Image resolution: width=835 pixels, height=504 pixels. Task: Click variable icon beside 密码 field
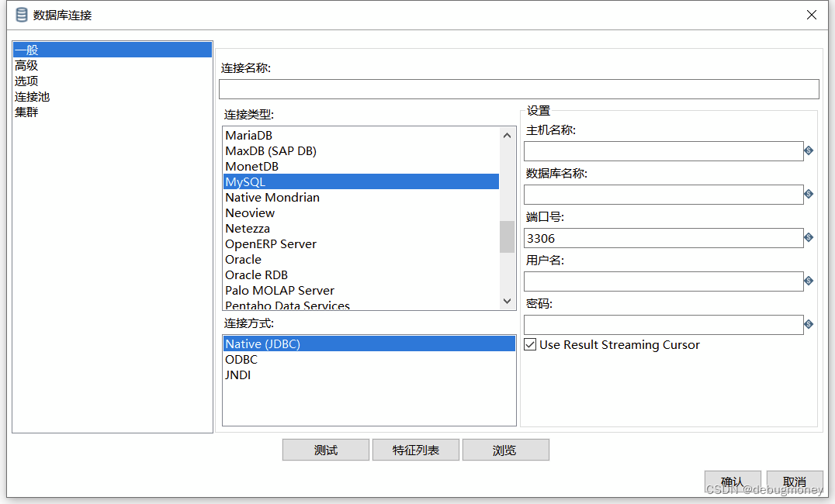coord(809,324)
